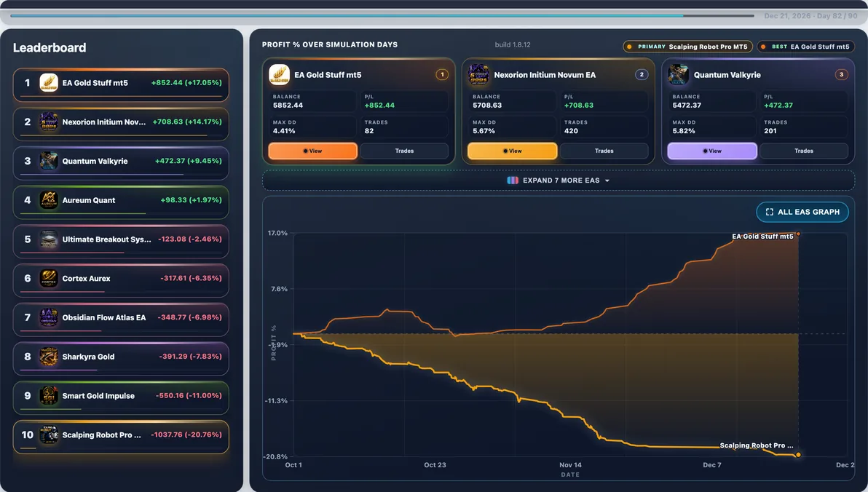Click Smart Gold Impulse icon
The image size is (868, 492).
coord(49,396)
